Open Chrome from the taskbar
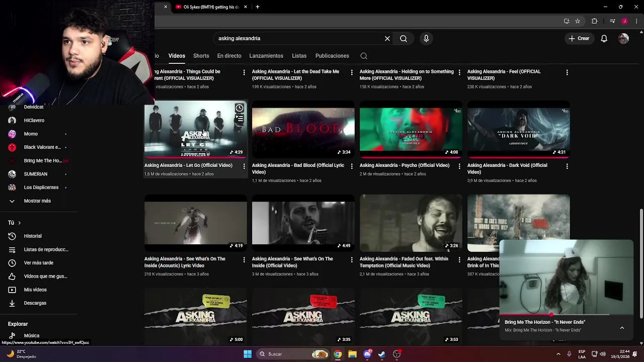The image size is (644, 362). 338,354
